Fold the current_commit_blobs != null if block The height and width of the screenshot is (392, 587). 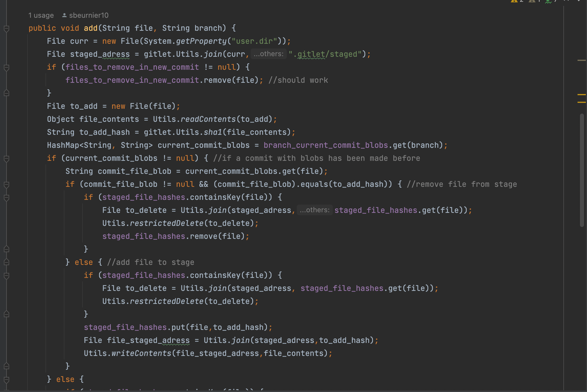coord(7,159)
